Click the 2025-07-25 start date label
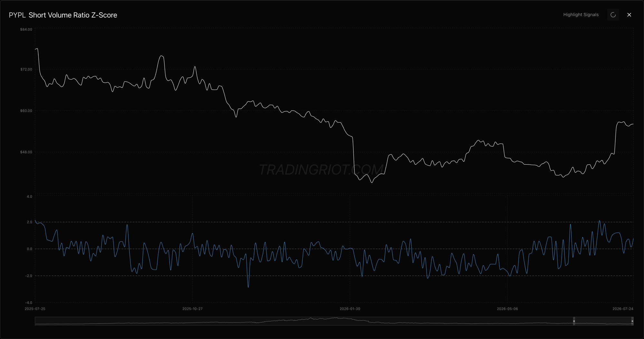Viewport: 644px width, 339px height. point(35,309)
